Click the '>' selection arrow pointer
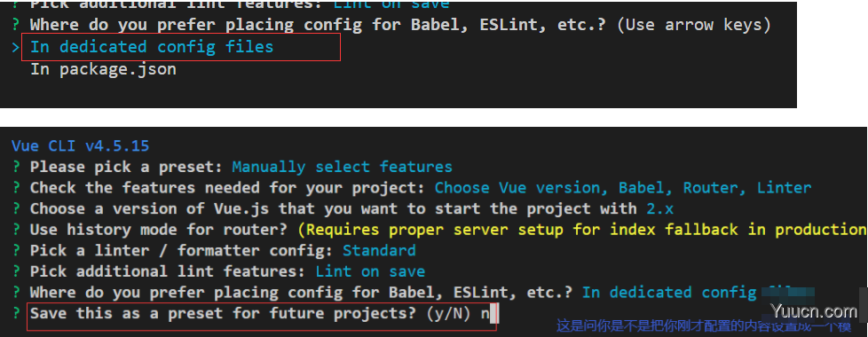 15,48
